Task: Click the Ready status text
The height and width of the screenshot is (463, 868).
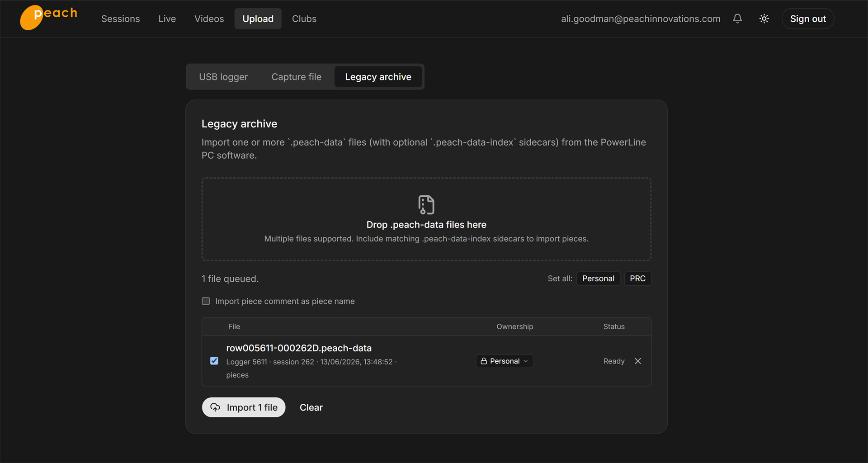Action: (614, 361)
